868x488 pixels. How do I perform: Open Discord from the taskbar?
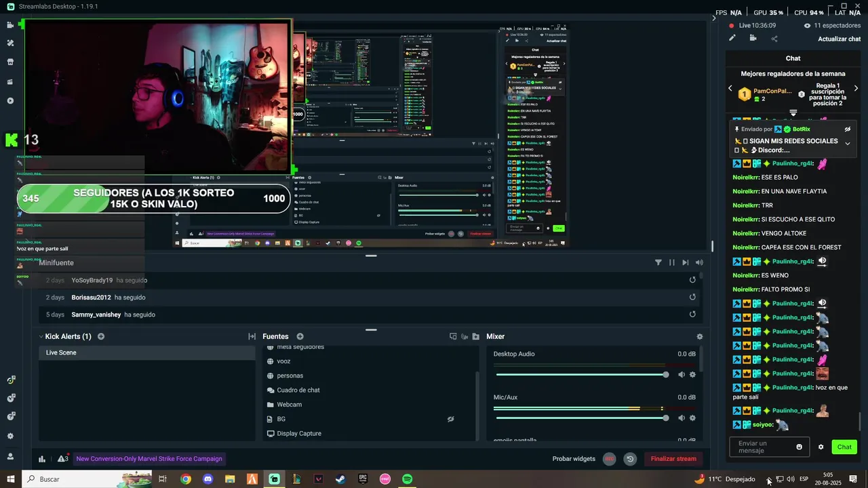pos(208,479)
